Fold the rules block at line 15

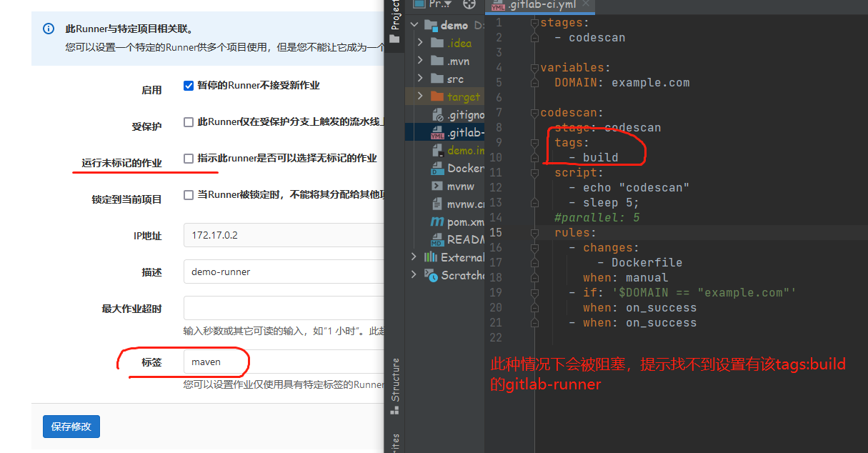coord(534,233)
